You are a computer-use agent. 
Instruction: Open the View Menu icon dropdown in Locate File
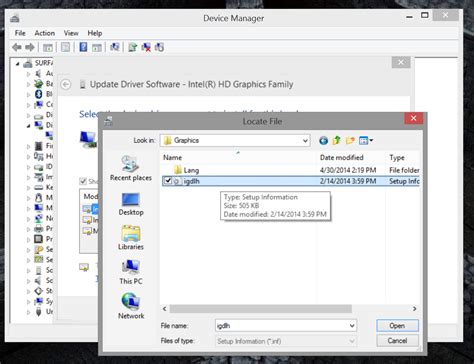pyautogui.click(x=366, y=140)
